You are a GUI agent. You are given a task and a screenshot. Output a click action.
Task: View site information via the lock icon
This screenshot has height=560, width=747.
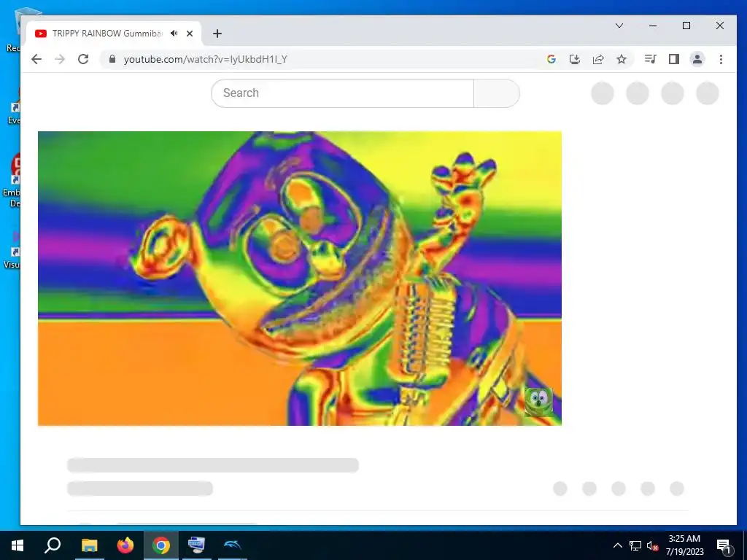[x=112, y=59]
